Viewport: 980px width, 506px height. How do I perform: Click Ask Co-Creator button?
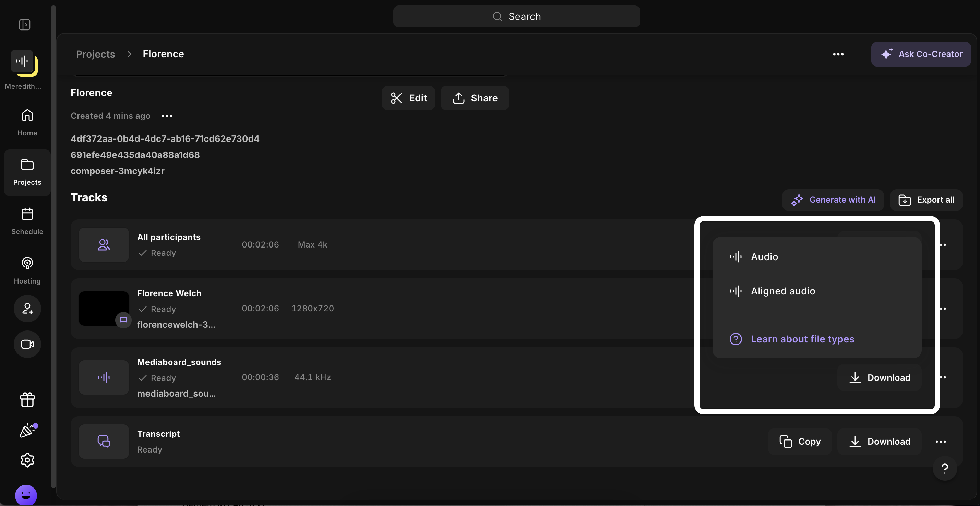921,54
